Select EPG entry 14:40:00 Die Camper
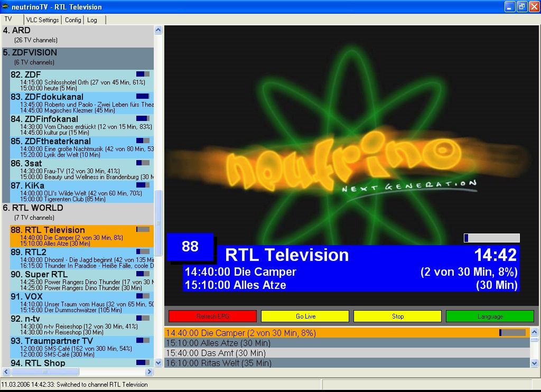 coord(347,333)
